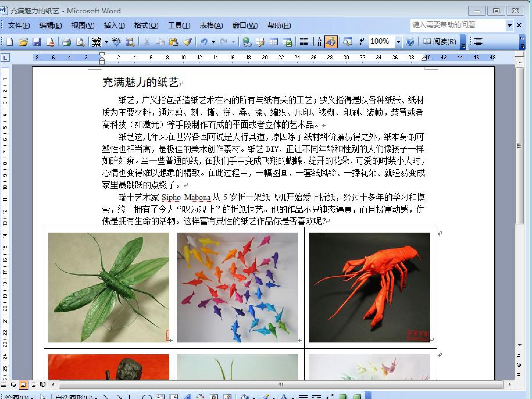Expand the Redo history dropdown
The image size is (532, 399).
click(x=233, y=42)
